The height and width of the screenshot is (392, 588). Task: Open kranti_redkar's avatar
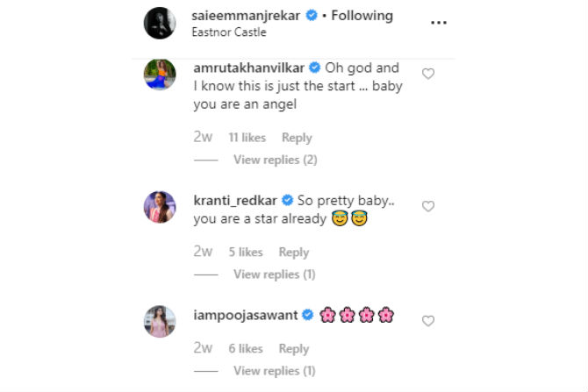(x=161, y=208)
